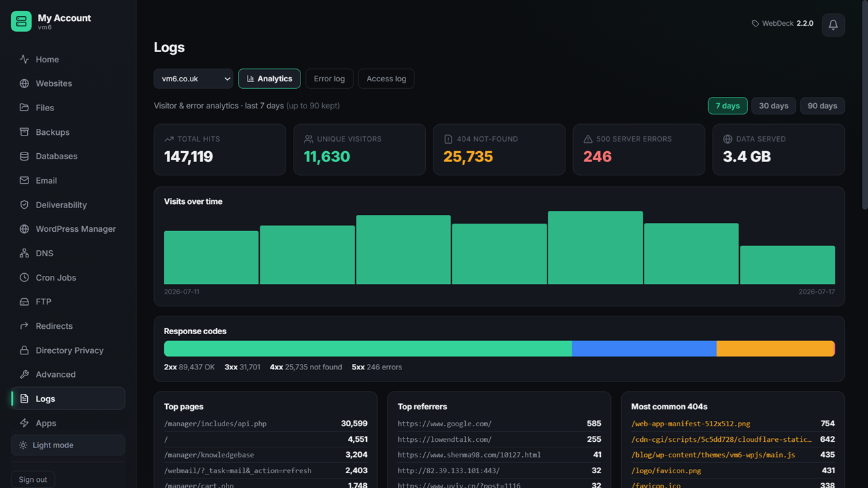Click the Files folder icon

click(x=24, y=108)
